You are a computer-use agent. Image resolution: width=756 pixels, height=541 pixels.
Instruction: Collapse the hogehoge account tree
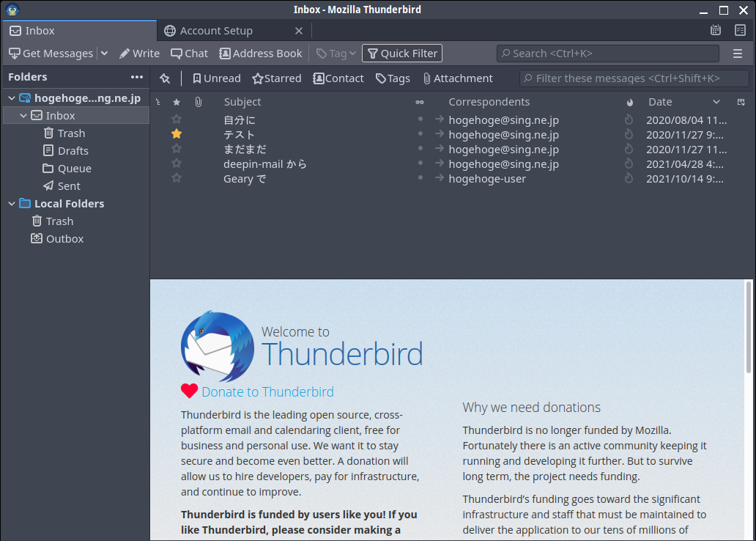tap(12, 98)
